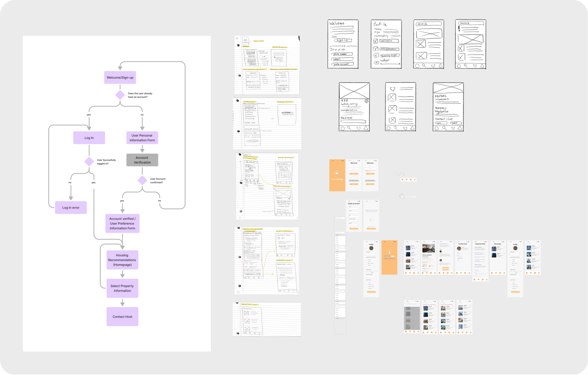Tick the transportation checkbox in the Profile sketch

click(376, 49)
